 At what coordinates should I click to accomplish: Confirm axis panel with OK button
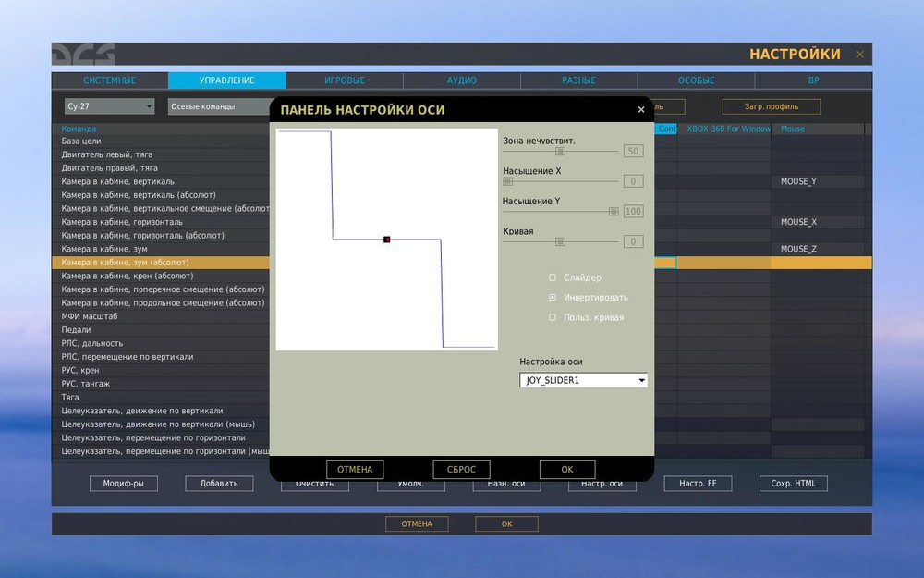pos(567,470)
